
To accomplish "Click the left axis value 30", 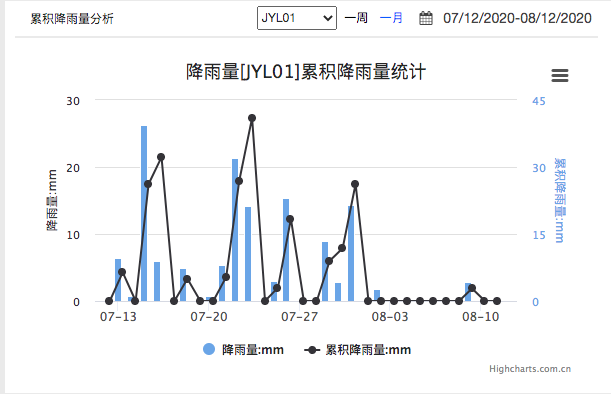I will 73,101.
